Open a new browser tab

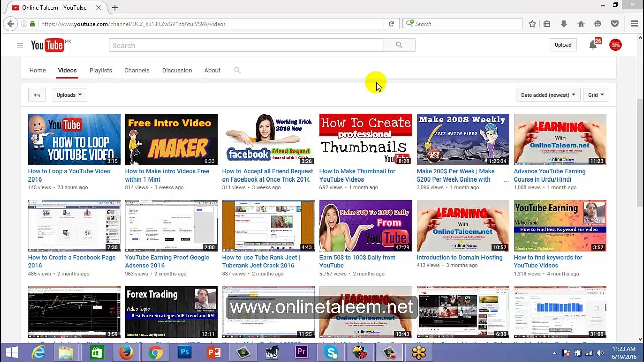point(115,8)
